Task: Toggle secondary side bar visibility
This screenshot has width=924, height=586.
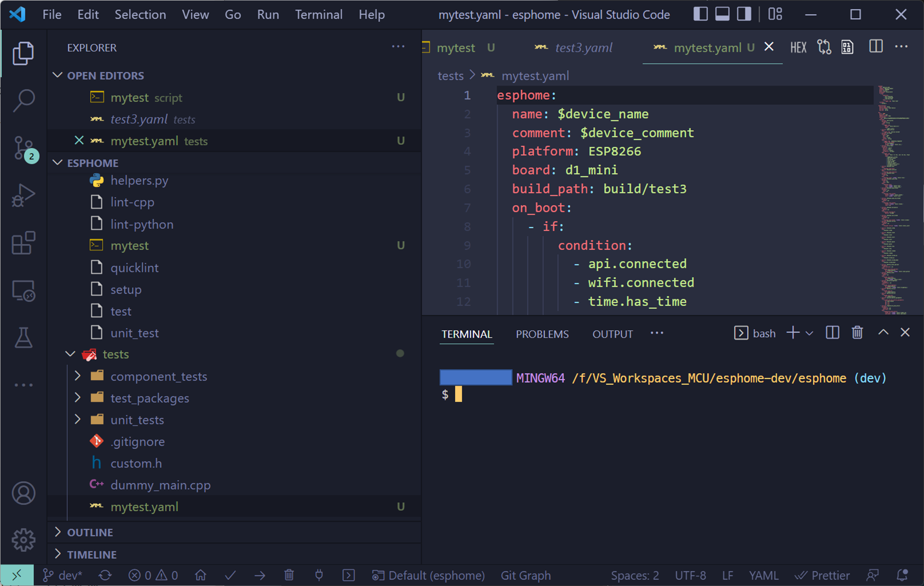Action: coord(744,14)
